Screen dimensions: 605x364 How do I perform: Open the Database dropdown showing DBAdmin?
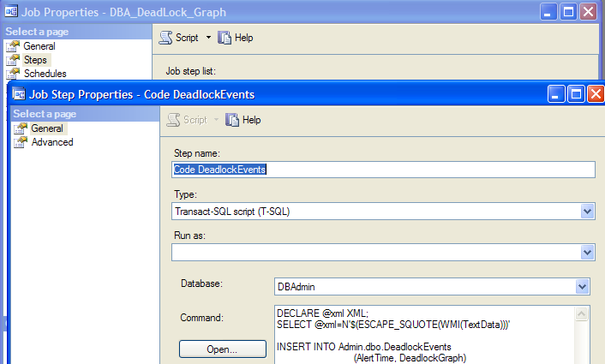click(x=583, y=287)
